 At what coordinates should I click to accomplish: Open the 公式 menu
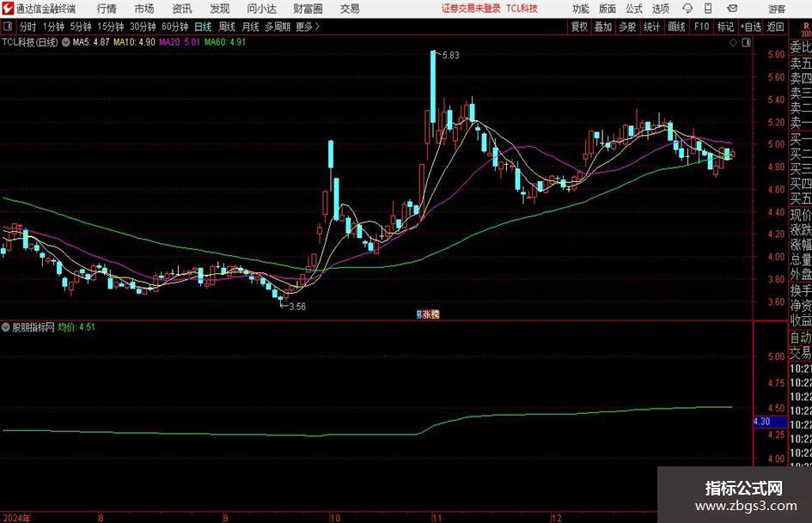(634, 9)
